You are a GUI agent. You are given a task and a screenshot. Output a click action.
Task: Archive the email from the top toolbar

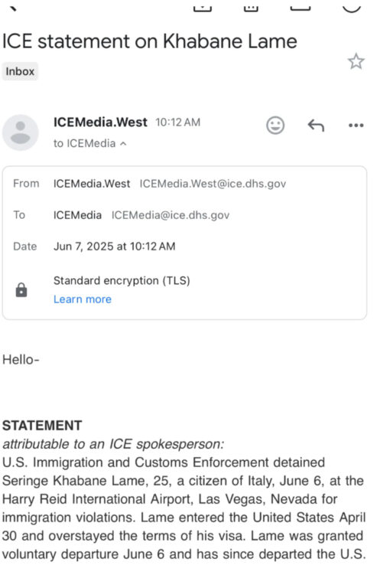(203, 7)
